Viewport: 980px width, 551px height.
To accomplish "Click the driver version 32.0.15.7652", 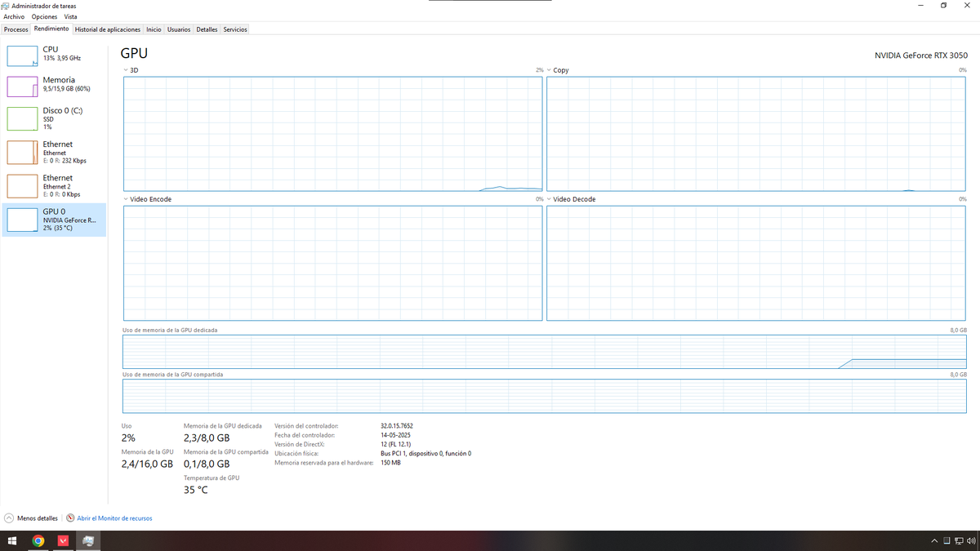I will (x=397, y=426).
